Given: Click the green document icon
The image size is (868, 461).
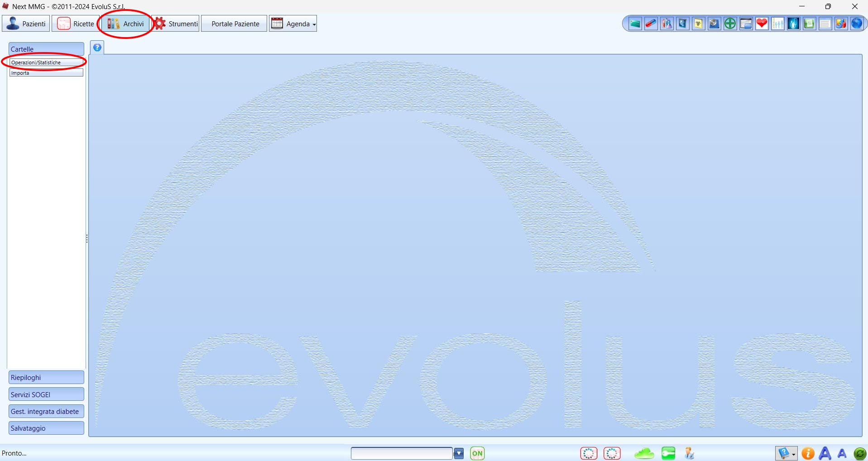Looking at the screenshot, I should [x=809, y=24].
